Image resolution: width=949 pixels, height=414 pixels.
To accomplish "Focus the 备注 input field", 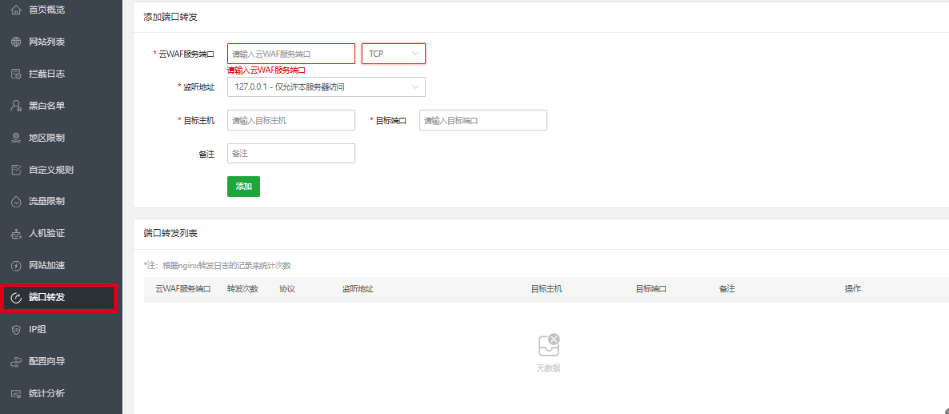I will pos(291,154).
